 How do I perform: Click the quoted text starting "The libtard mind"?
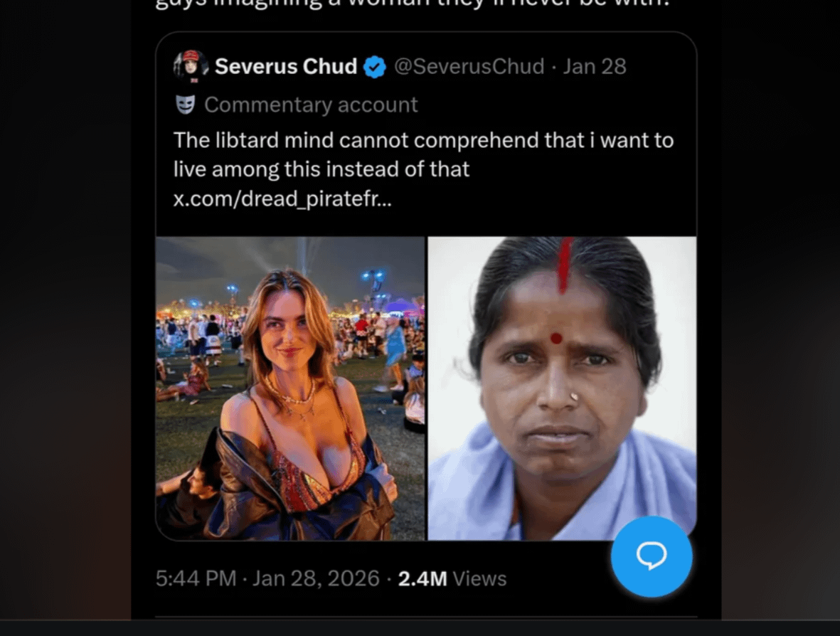423,140
